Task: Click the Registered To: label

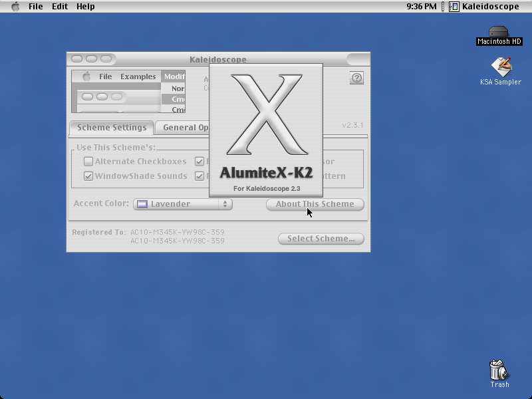Action: pyautogui.click(x=98, y=232)
